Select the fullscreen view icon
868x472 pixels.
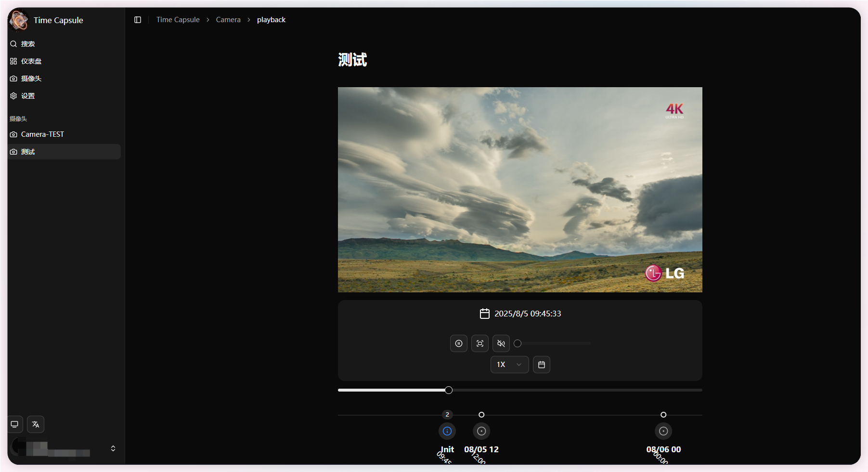click(479, 343)
